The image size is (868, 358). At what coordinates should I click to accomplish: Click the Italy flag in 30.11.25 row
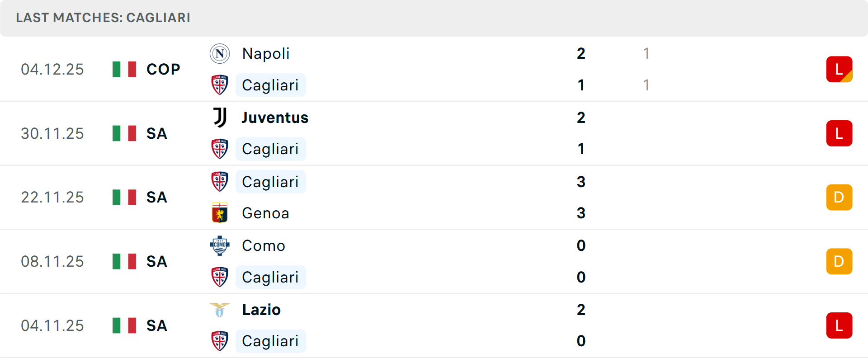coord(124,133)
